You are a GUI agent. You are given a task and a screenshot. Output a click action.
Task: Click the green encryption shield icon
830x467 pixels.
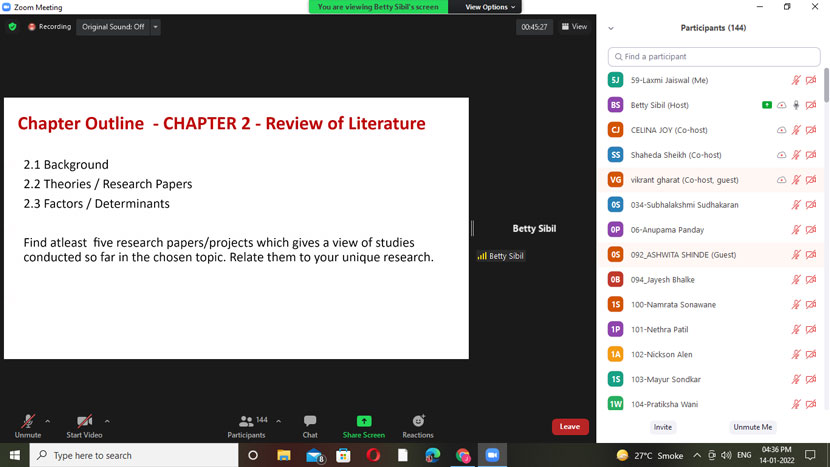click(x=12, y=27)
